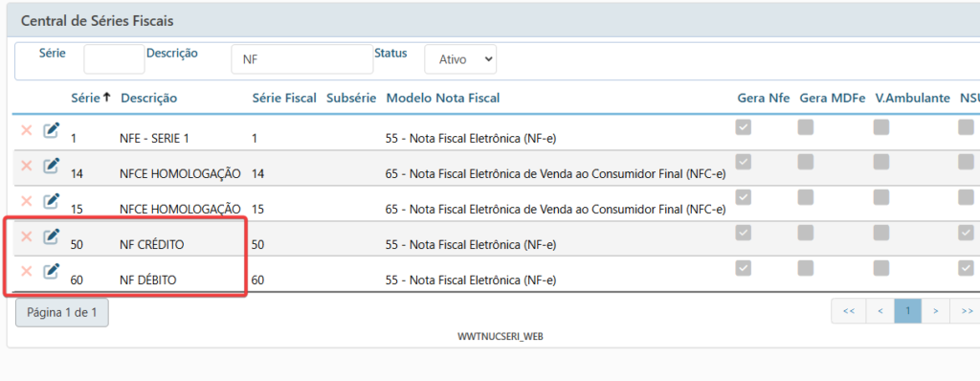Delete series 1 with red X icon
Viewport: 980px width, 381px height.
click(x=26, y=130)
